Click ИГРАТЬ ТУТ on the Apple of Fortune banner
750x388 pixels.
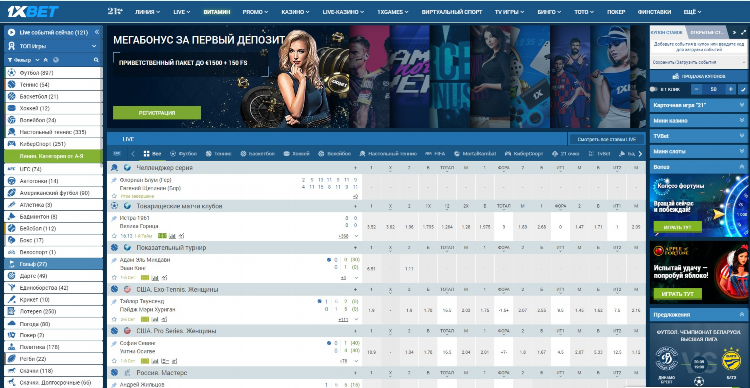click(x=678, y=294)
